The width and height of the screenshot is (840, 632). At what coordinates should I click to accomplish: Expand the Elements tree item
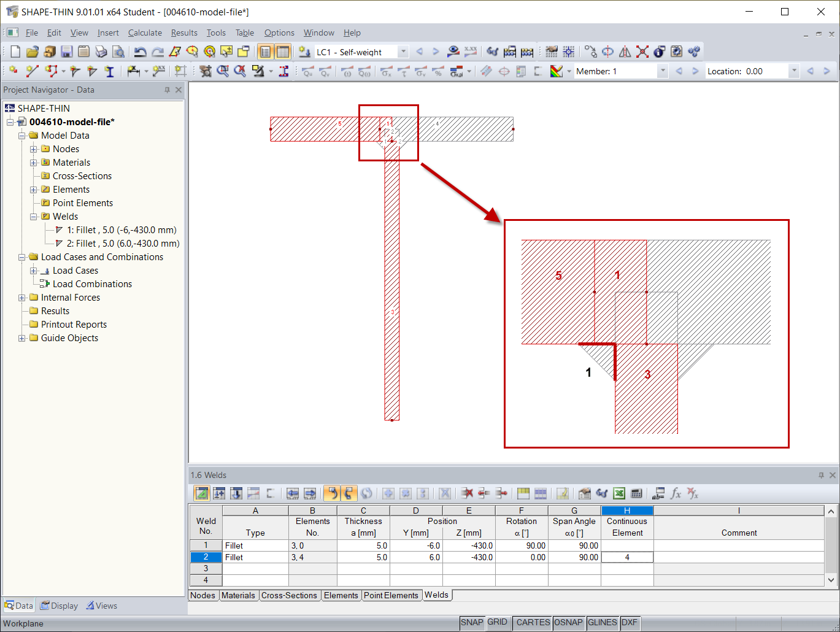[x=34, y=190]
